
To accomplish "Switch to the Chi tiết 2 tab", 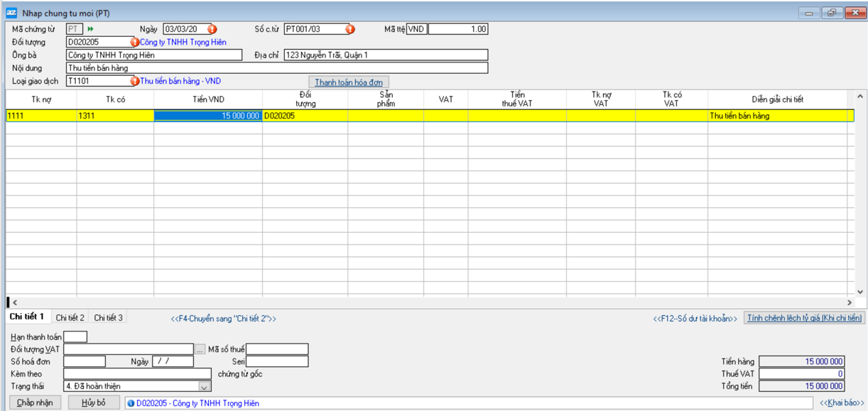I will point(70,318).
